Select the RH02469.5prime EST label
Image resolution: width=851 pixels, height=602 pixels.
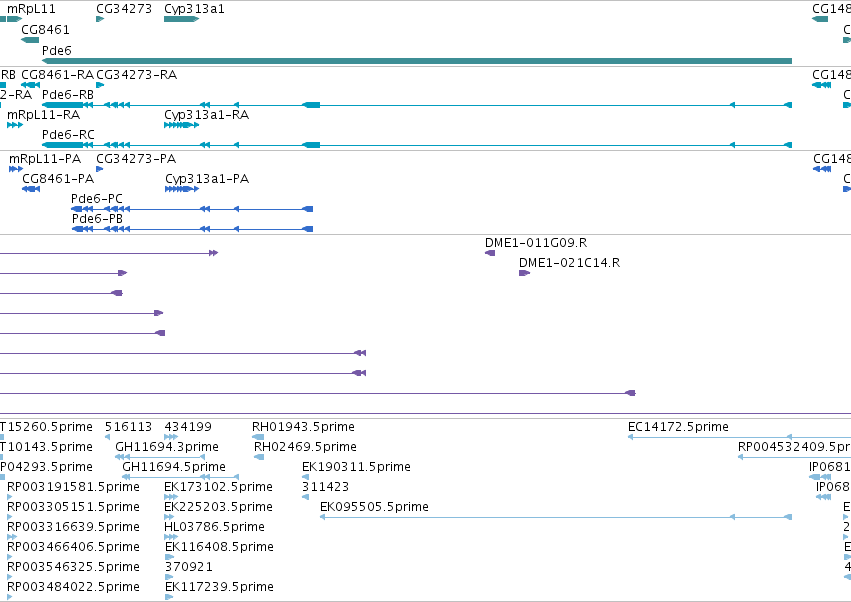(306, 447)
